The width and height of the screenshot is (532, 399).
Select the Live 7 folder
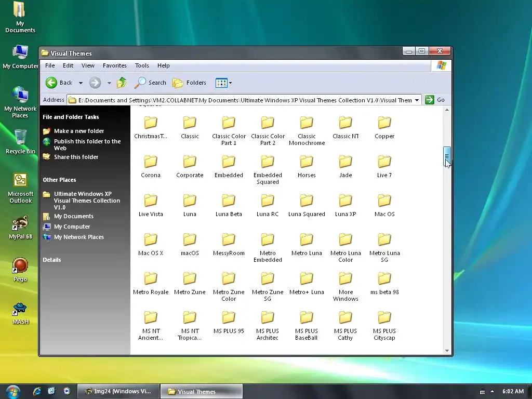click(384, 167)
